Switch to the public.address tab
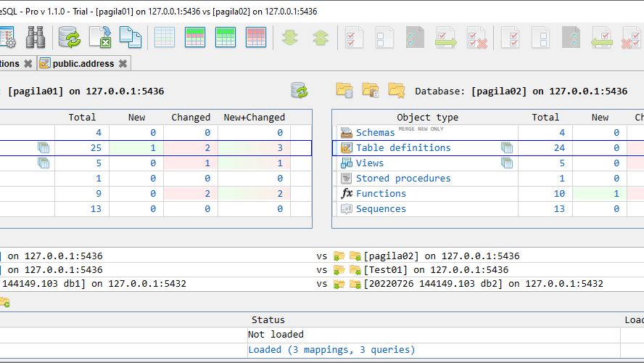The height and width of the screenshot is (363, 644). coord(83,64)
